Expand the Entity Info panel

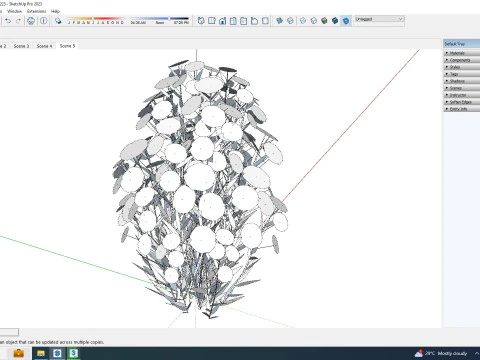click(x=462, y=109)
